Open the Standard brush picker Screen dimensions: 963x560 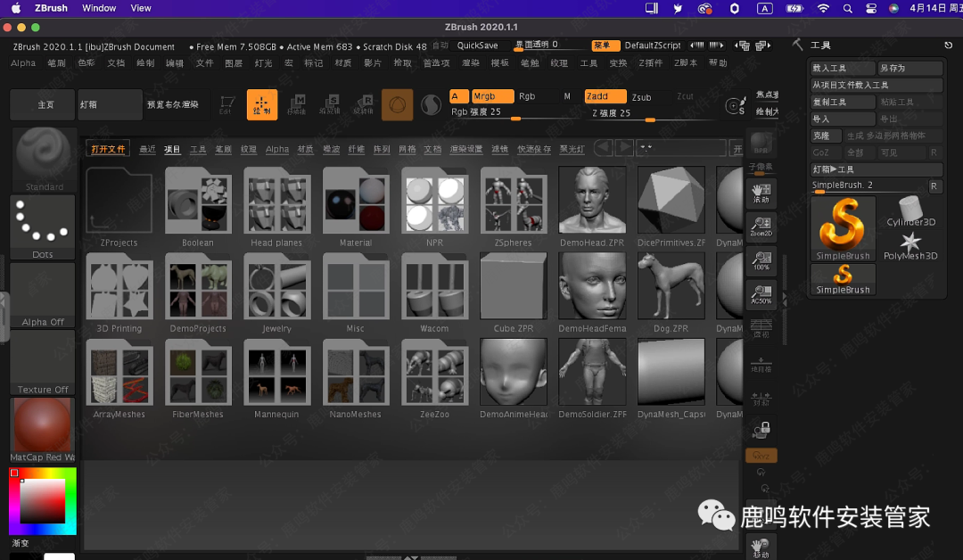[44, 159]
